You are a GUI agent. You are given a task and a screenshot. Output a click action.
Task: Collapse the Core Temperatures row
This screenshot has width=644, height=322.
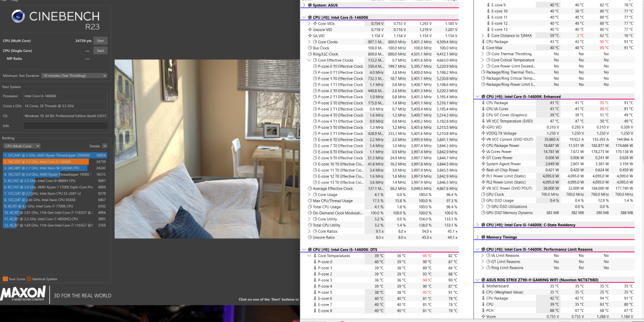[x=309, y=255]
